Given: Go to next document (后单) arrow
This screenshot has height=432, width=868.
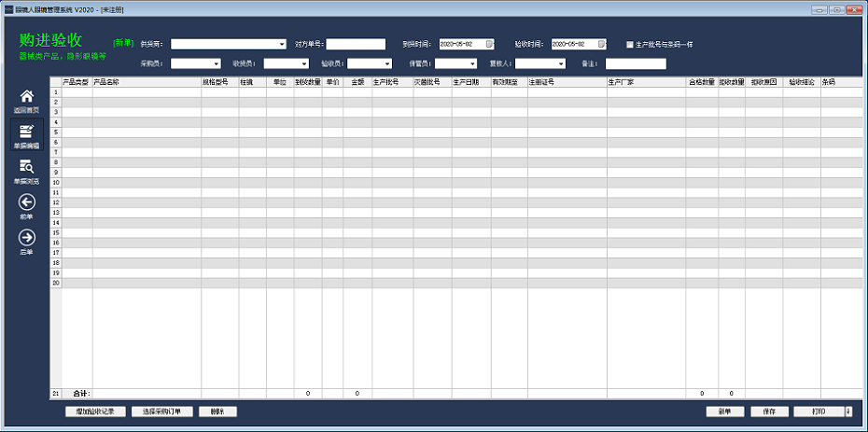Looking at the screenshot, I should tap(27, 238).
